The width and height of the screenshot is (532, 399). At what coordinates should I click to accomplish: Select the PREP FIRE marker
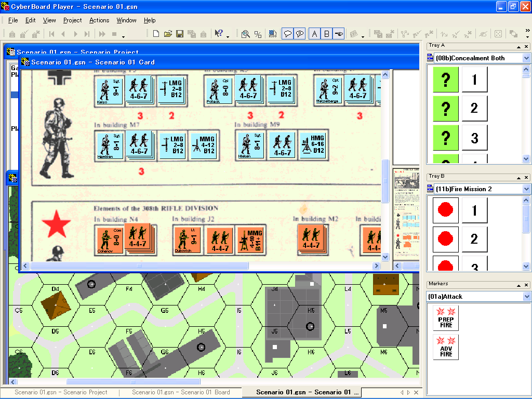click(x=446, y=318)
